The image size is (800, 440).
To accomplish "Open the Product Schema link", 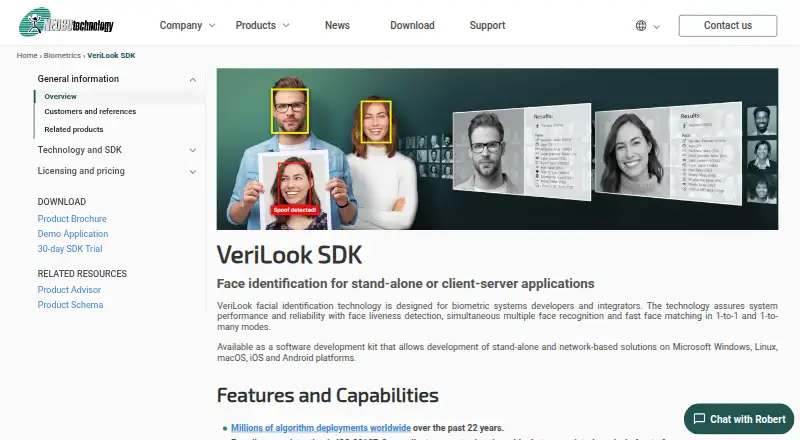I will (x=70, y=305).
